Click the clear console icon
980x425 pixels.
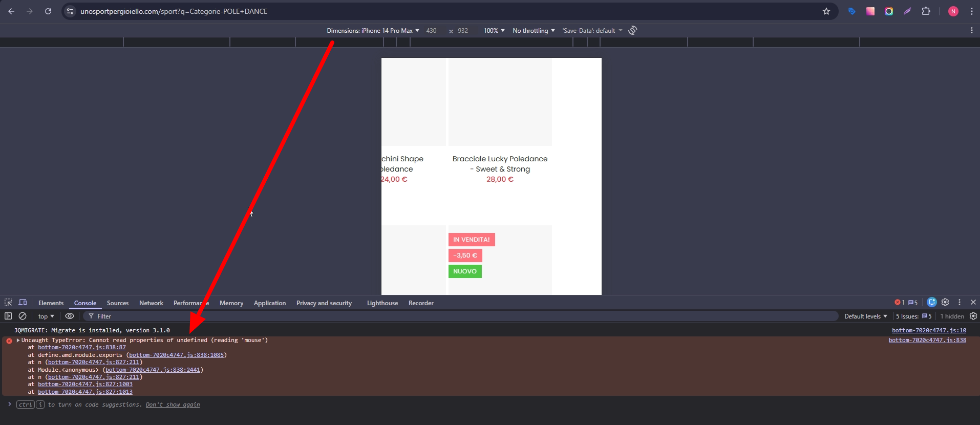[x=23, y=316]
